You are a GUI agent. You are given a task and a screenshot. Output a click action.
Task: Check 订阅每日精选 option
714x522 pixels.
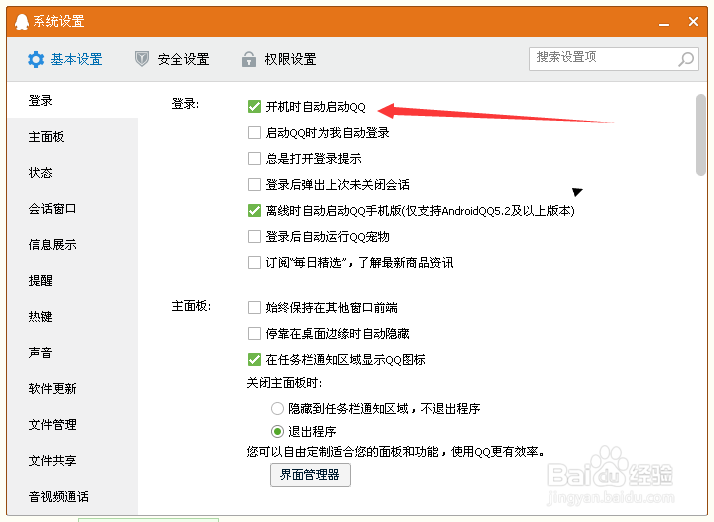pyautogui.click(x=254, y=262)
